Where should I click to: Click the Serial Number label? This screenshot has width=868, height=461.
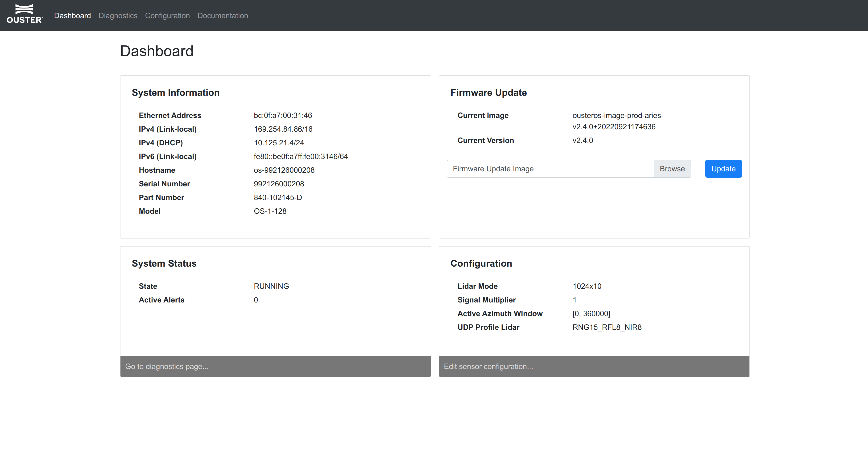click(165, 184)
